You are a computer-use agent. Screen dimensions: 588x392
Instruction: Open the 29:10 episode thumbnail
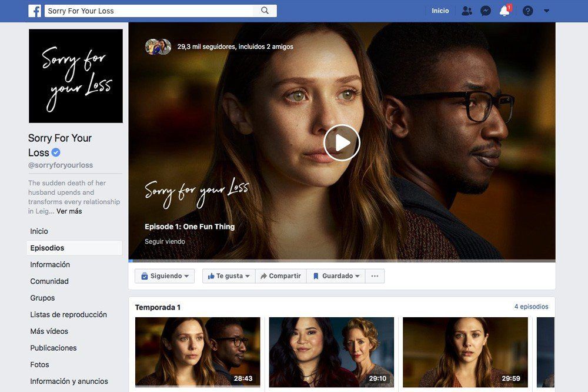[x=331, y=354]
